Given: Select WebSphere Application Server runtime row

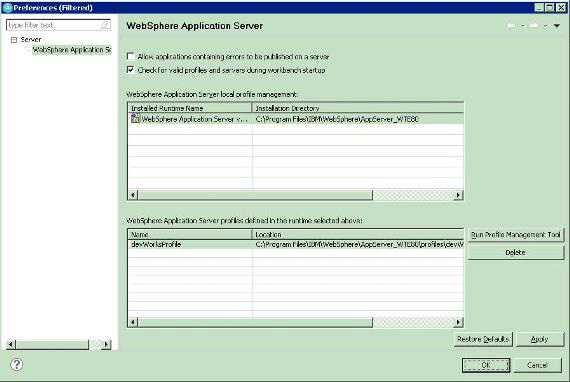Looking at the screenshot, I should click(x=296, y=119).
